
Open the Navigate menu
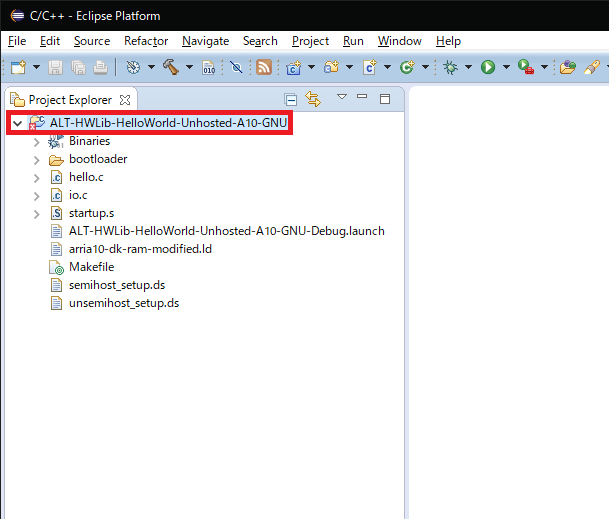click(205, 41)
